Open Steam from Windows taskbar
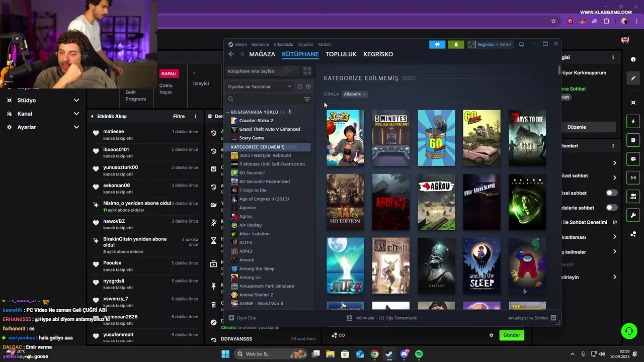The image size is (644, 362). [x=389, y=354]
